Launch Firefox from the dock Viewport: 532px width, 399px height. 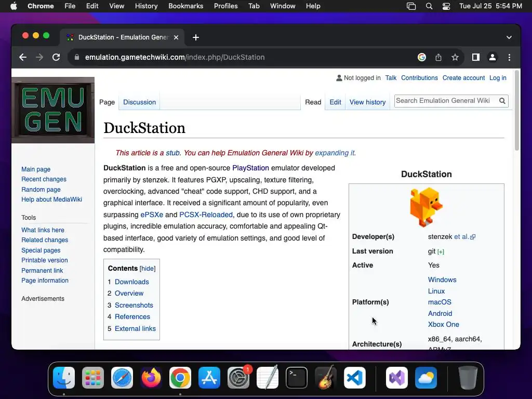pos(151,378)
